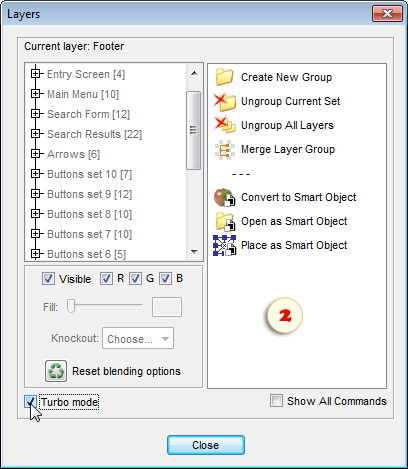Expand the Buttons set 8 [10] group
Viewport: 408px width, 469px height.
(35, 214)
